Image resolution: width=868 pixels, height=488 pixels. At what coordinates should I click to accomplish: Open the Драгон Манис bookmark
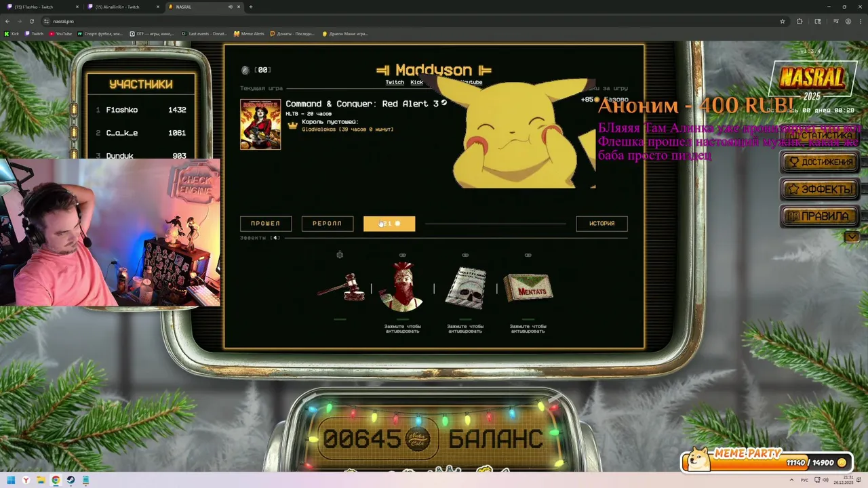click(345, 33)
